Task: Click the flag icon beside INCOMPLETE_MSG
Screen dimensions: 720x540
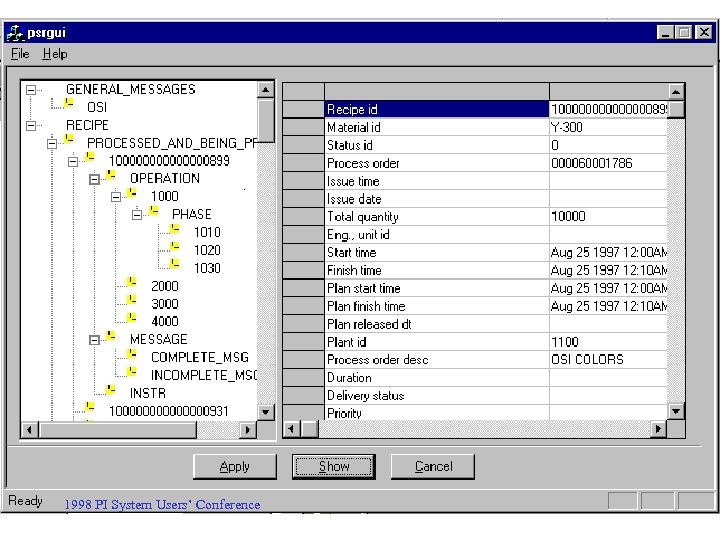Action: pyautogui.click(x=132, y=371)
